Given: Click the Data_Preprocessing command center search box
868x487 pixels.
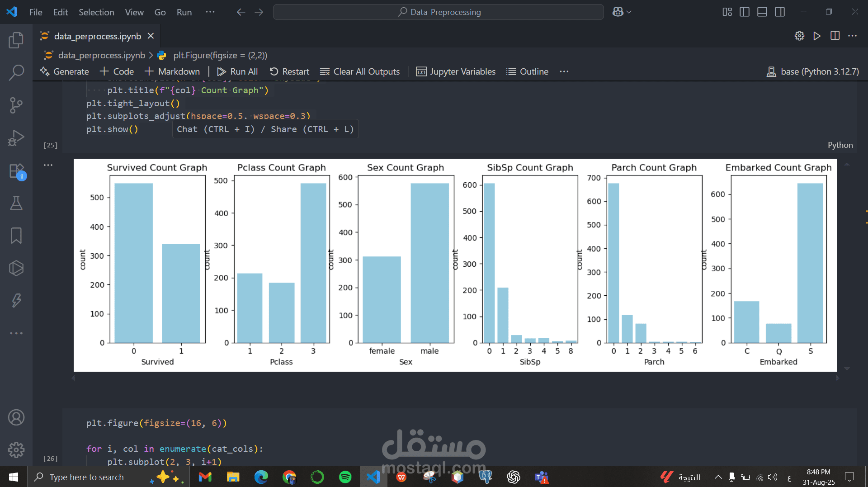Looking at the screenshot, I should (438, 12).
